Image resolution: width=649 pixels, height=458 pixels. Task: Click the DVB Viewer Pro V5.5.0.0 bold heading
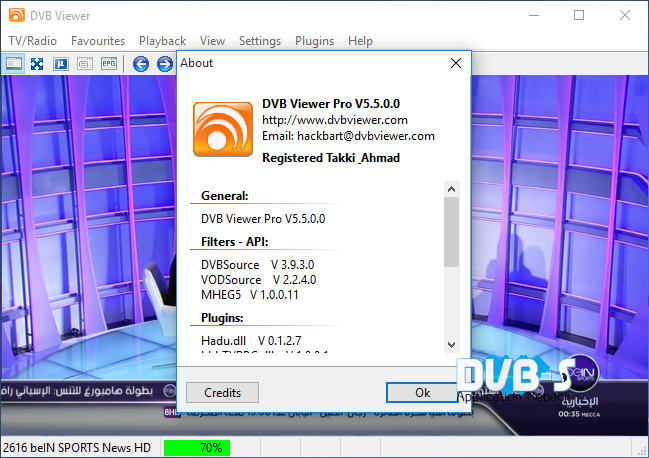(x=331, y=103)
